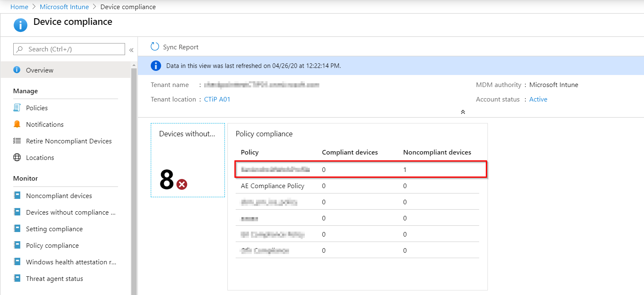This screenshot has width=644, height=295.
Task: Open the Overview menu item
Action: pyautogui.click(x=40, y=70)
